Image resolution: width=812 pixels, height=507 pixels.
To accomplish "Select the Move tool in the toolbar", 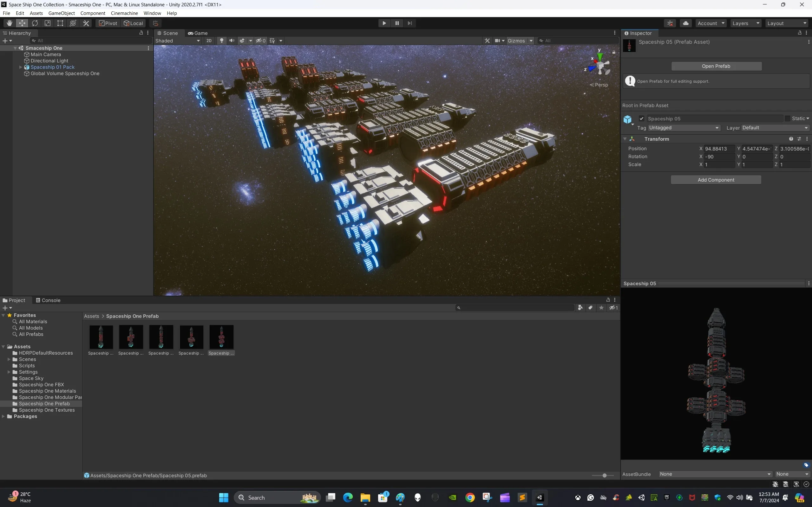I will click(x=22, y=23).
